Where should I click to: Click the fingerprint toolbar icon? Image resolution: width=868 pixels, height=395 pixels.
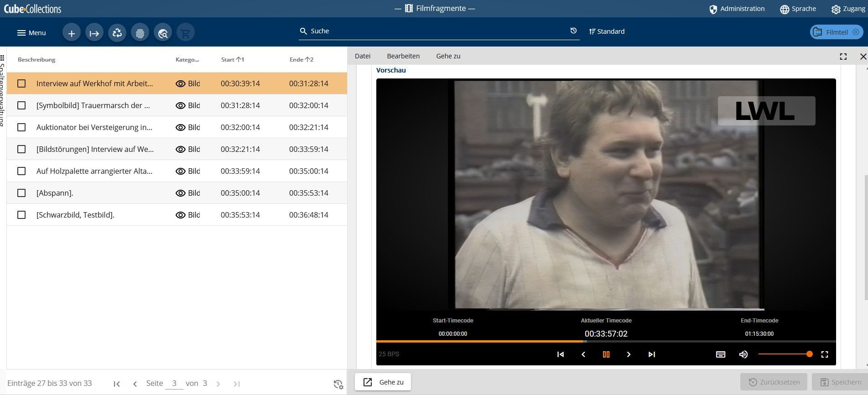point(140,33)
